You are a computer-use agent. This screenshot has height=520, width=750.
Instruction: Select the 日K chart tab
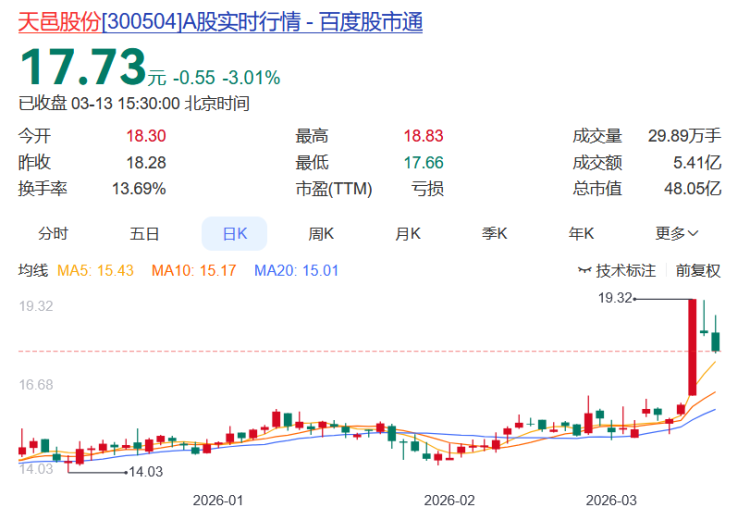234,233
